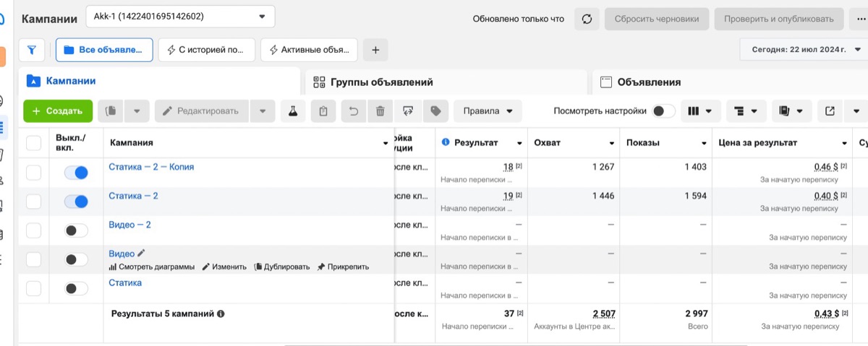Open campaign Статика — 2 — Копия link
Image resolution: width=868 pixels, height=346 pixels.
click(151, 167)
